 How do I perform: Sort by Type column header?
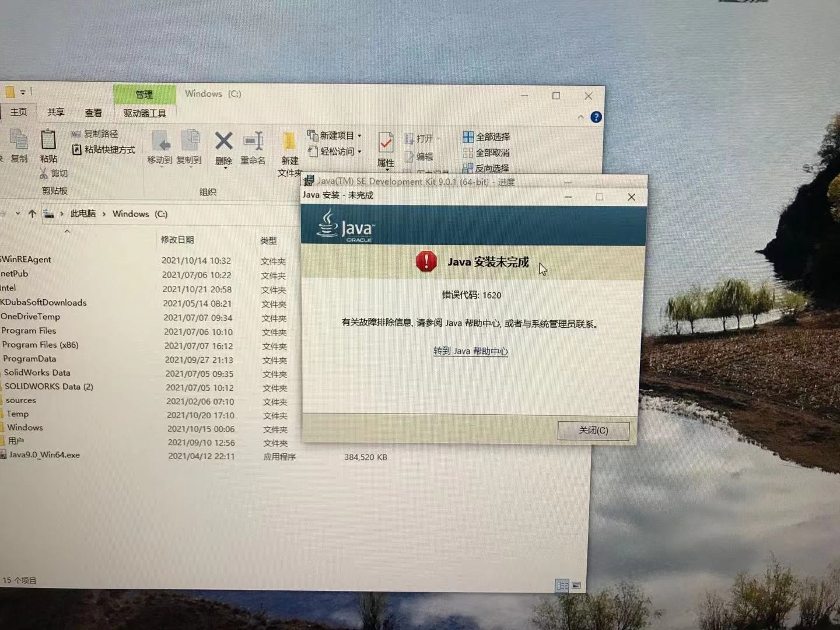[268, 240]
